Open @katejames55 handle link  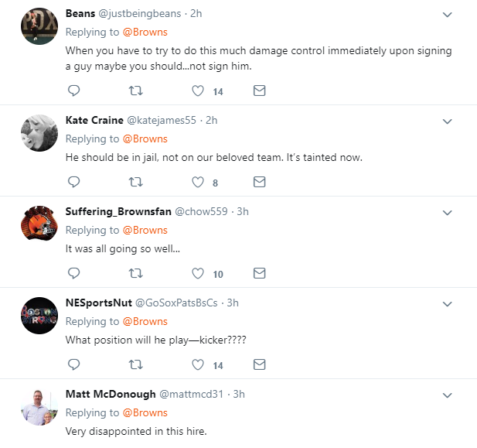coord(161,120)
